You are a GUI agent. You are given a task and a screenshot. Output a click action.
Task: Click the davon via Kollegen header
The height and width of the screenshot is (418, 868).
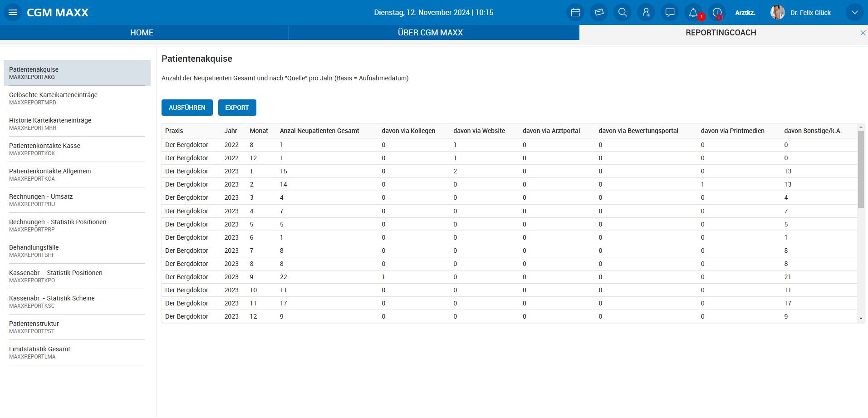[x=408, y=131]
